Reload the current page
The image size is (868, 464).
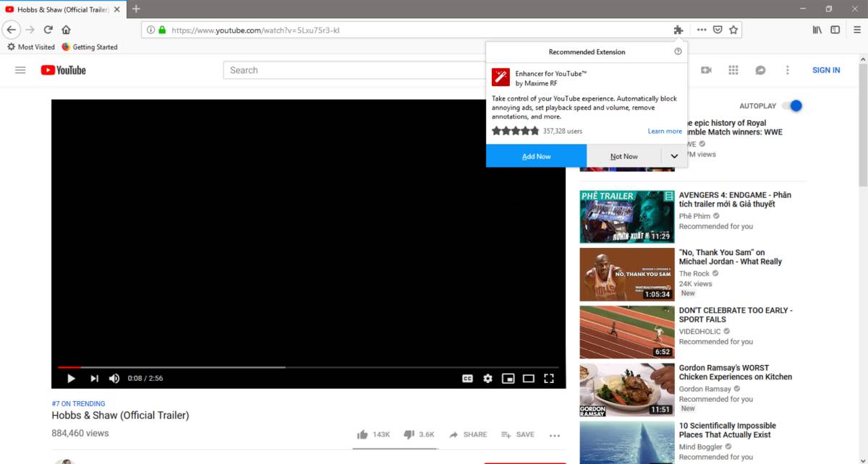[x=48, y=30]
